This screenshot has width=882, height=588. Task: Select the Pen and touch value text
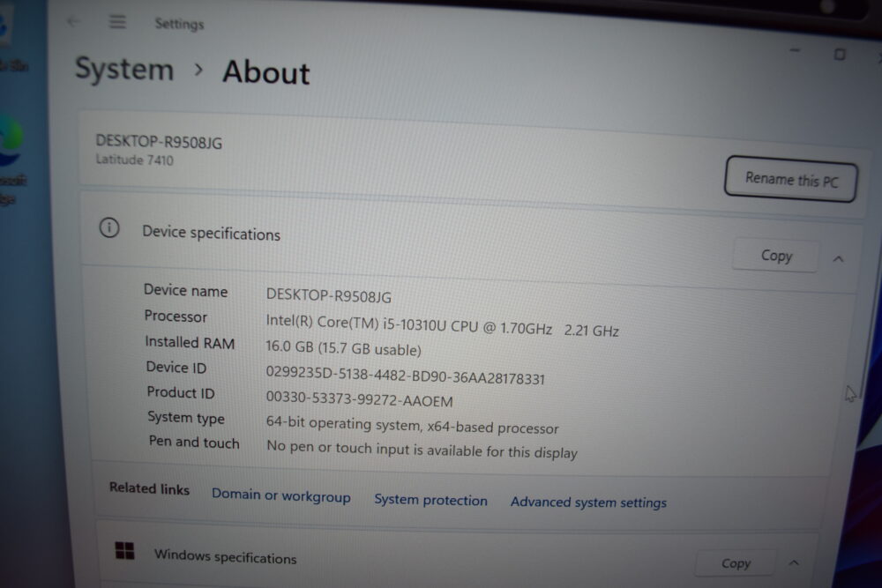(422, 450)
